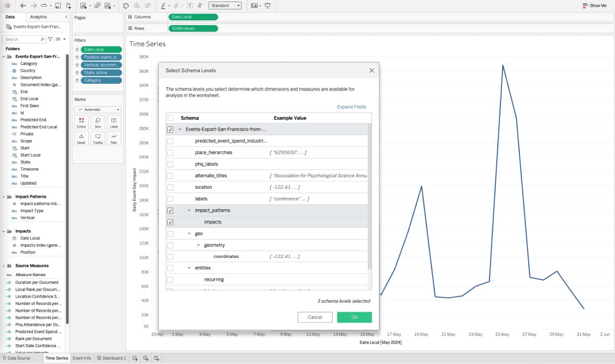Collapse the Events-Export-San-Francisco schema root
Viewport: 615px width, 364px height.
point(180,130)
